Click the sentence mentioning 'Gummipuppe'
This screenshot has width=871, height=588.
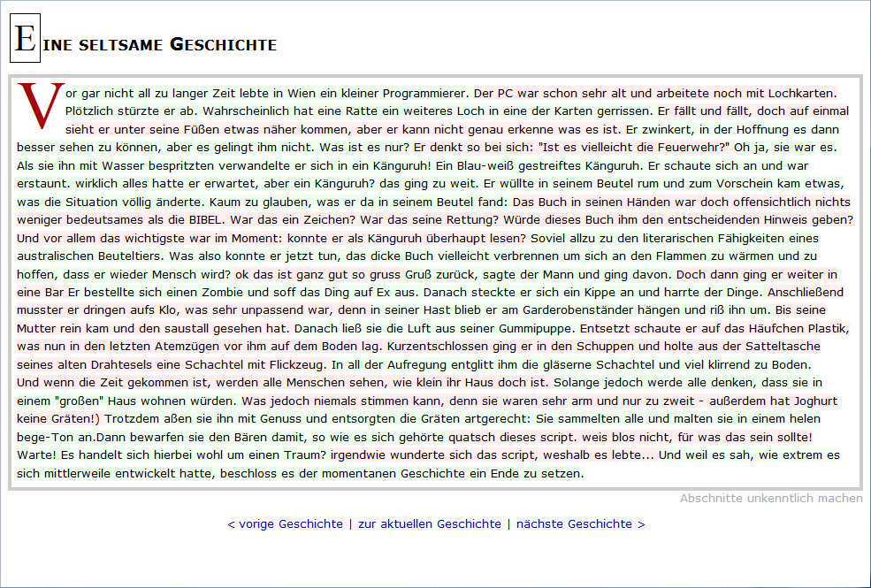coord(435,329)
